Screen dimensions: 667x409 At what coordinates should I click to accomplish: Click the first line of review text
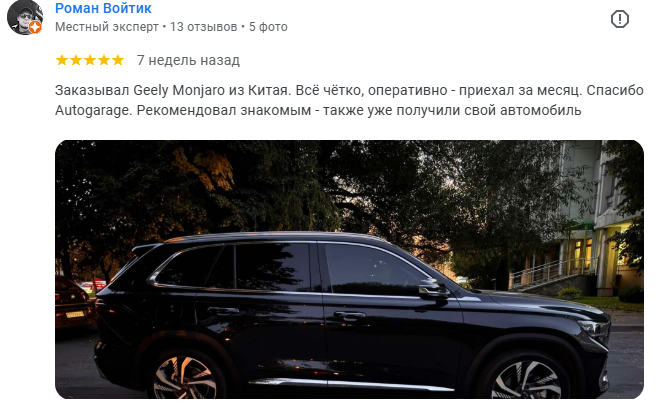tap(349, 91)
